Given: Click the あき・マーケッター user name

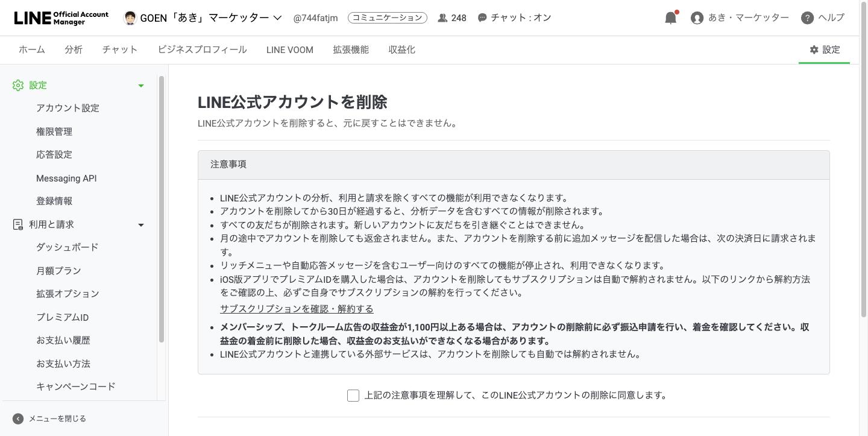Looking at the screenshot, I should (749, 17).
